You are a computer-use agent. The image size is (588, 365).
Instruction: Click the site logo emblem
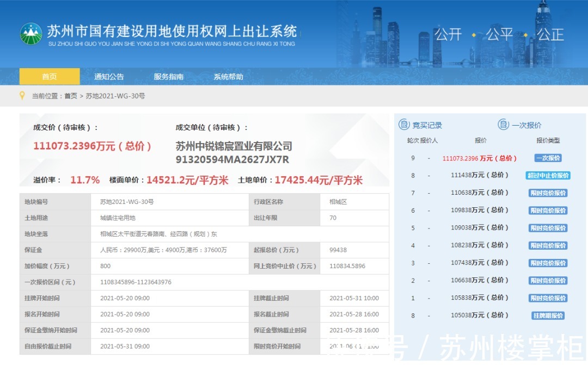[x=31, y=34]
